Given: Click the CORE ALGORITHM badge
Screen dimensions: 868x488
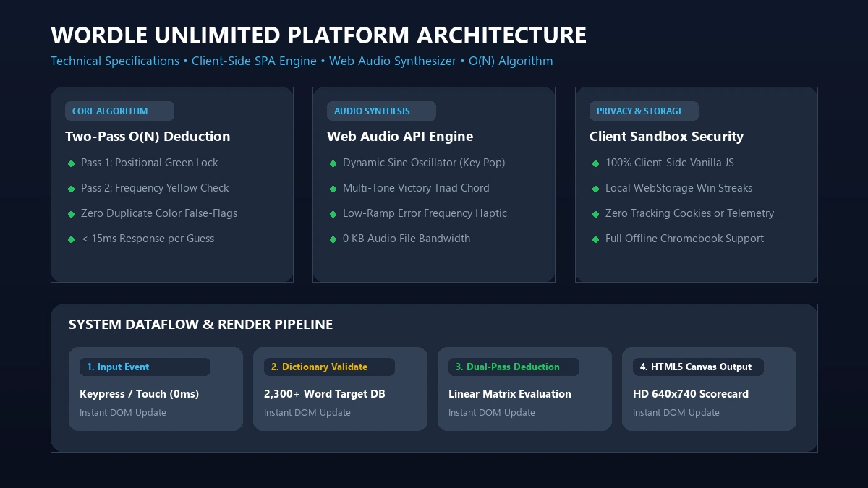Looking at the screenshot, I should pyautogui.click(x=119, y=111).
